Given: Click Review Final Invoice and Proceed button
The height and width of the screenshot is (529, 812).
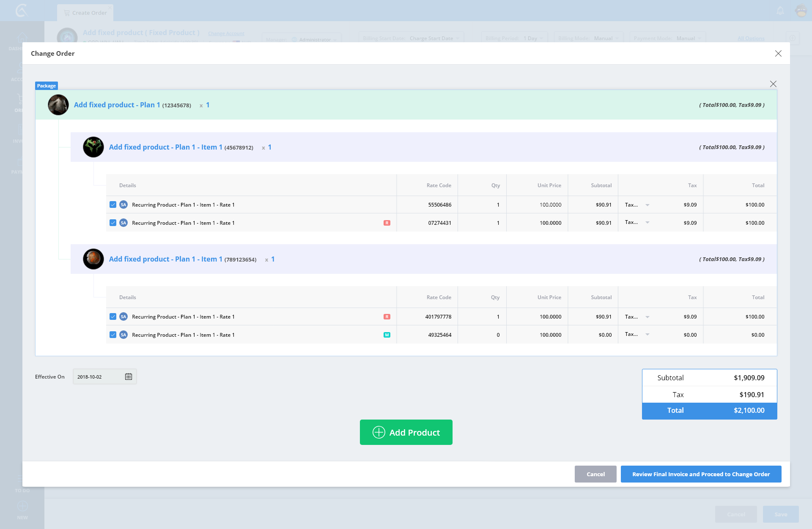Looking at the screenshot, I should tap(701, 474).
